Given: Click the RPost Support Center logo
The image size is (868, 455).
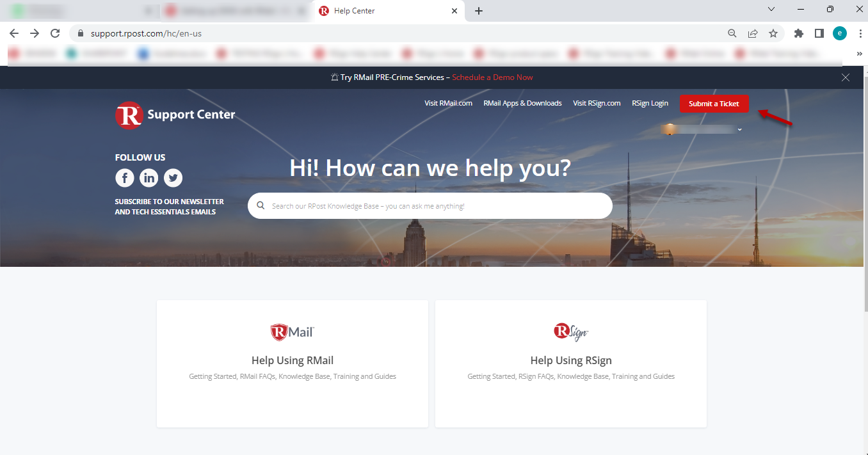Looking at the screenshot, I should coord(175,115).
